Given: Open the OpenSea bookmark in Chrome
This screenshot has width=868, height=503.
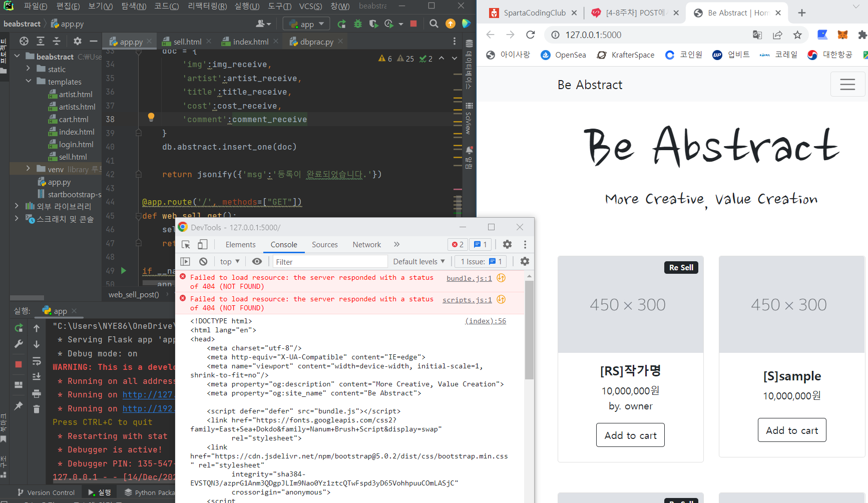Looking at the screenshot, I should click(x=563, y=55).
